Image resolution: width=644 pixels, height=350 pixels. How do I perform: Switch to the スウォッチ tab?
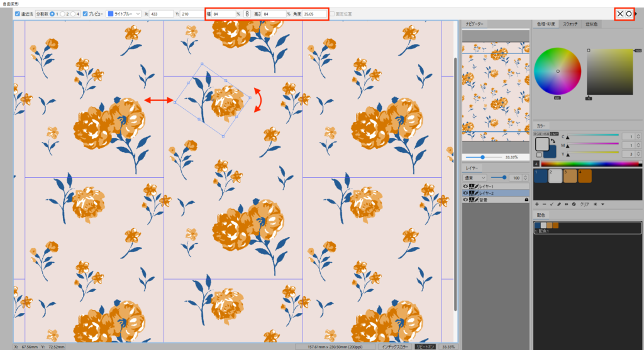[x=570, y=25]
